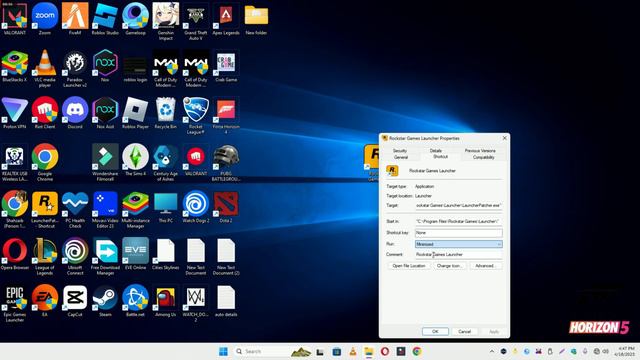The image size is (640, 360).
Task: Open File Explorer from the taskbar
Action: (x=369, y=351)
